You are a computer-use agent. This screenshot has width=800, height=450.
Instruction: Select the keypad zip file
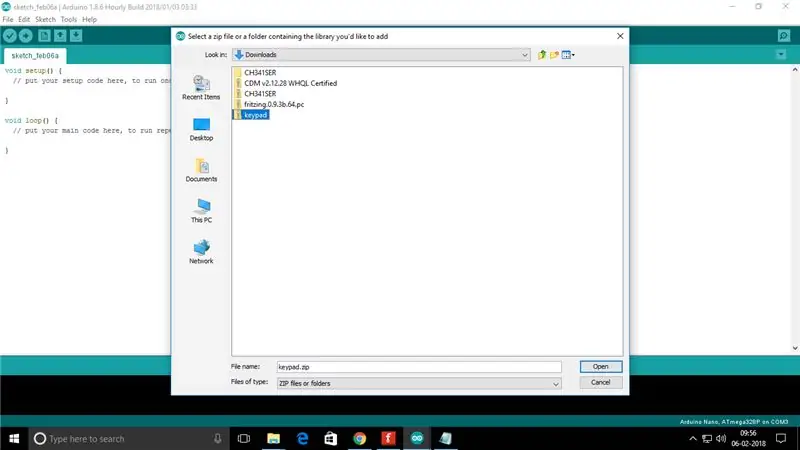251,115
